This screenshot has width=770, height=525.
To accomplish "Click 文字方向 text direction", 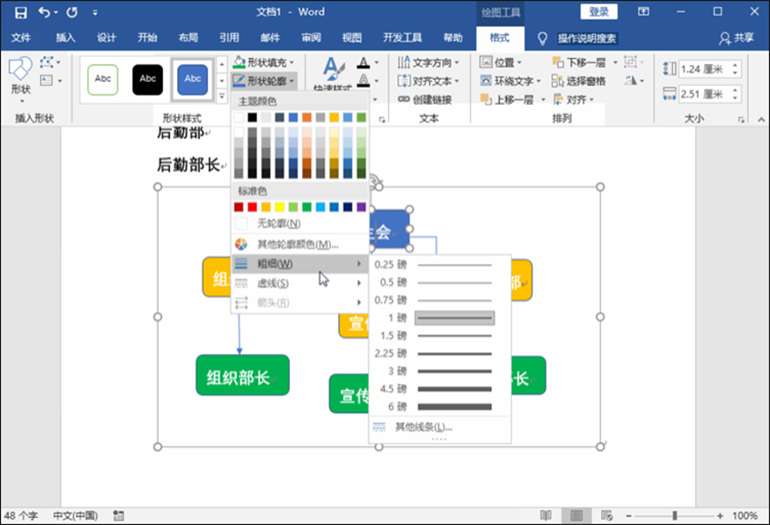I will tap(428, 62).
